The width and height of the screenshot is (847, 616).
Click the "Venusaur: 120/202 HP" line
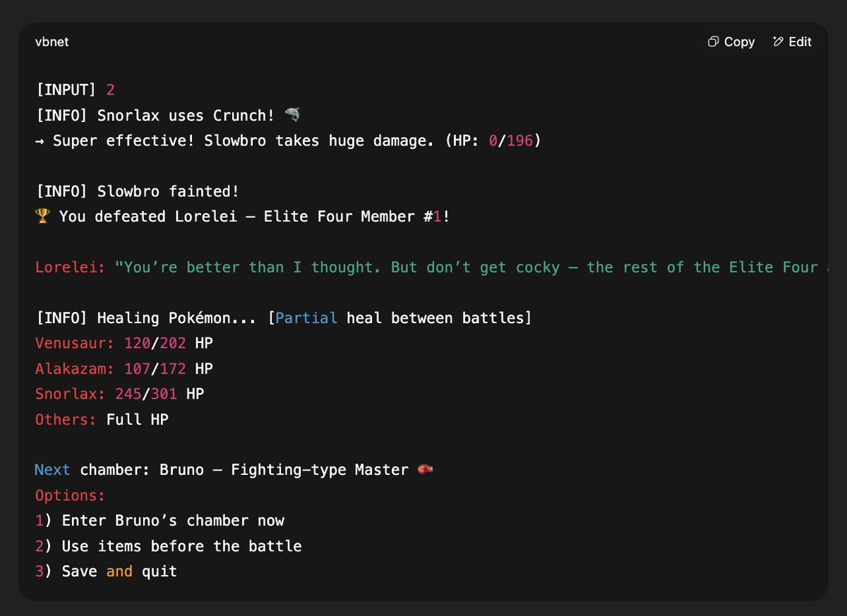tap(124, 344)
